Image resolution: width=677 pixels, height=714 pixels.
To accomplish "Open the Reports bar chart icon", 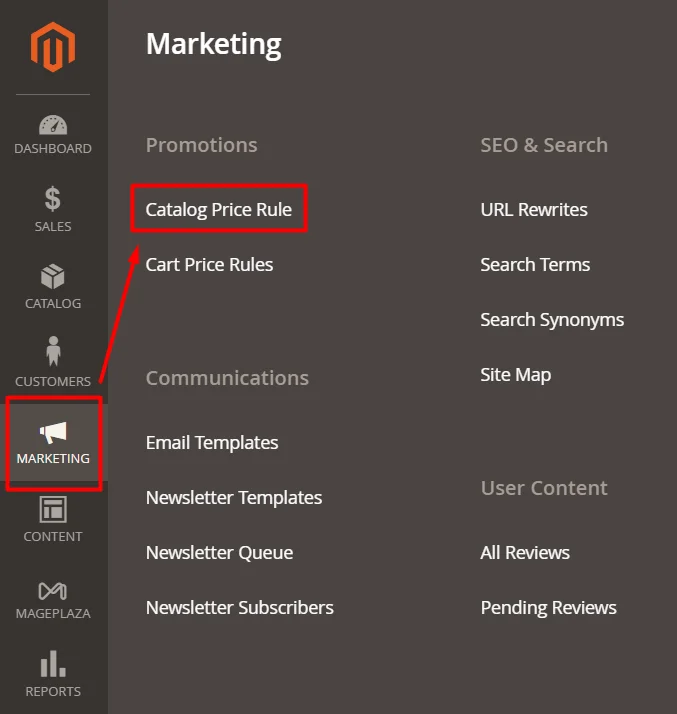I will tap(53, 664).
